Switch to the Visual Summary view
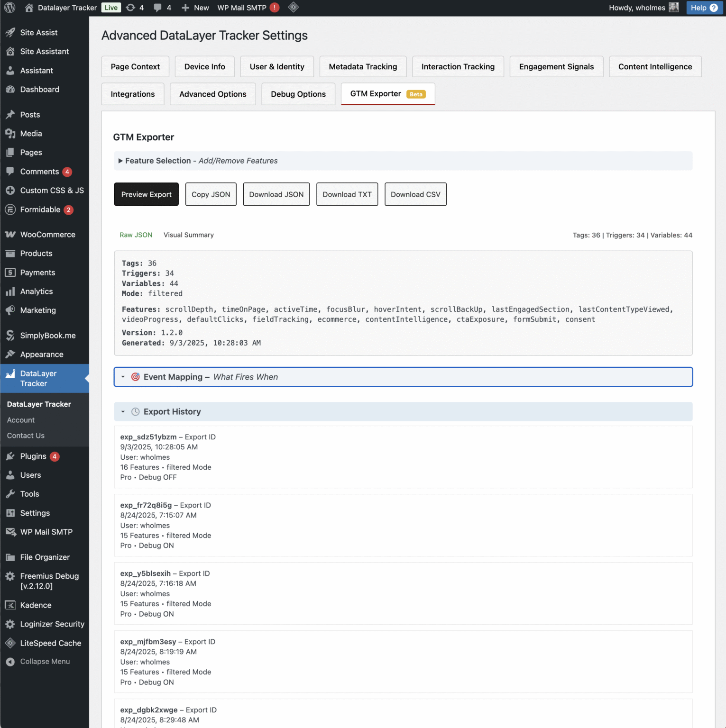 pyautogui.click(x=189, y=235)
